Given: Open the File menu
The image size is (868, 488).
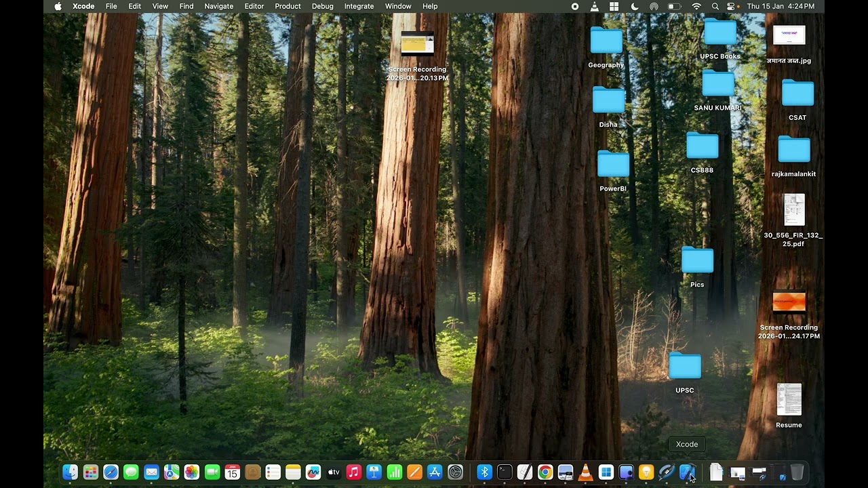Looking at the screenshot, I should coord(111,6).
